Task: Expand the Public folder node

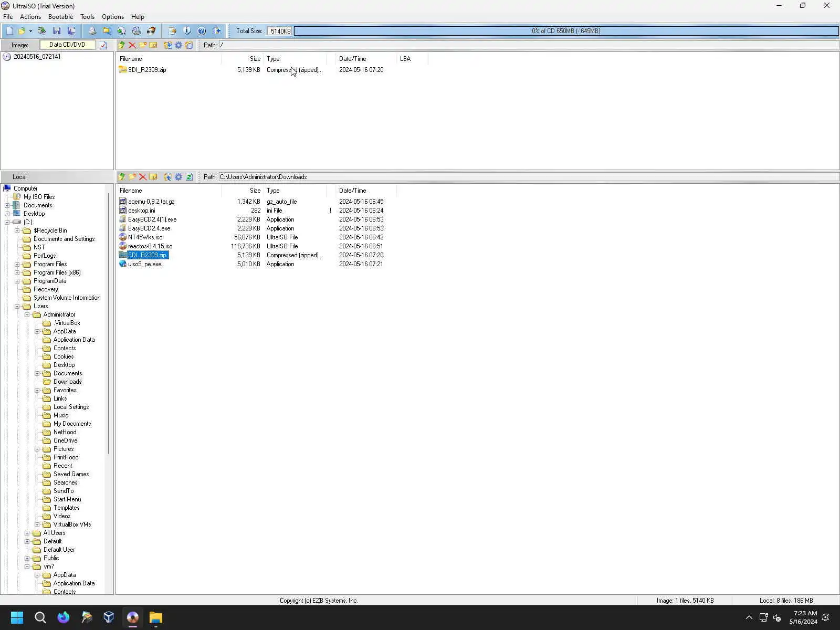Action: coord(27,558)
